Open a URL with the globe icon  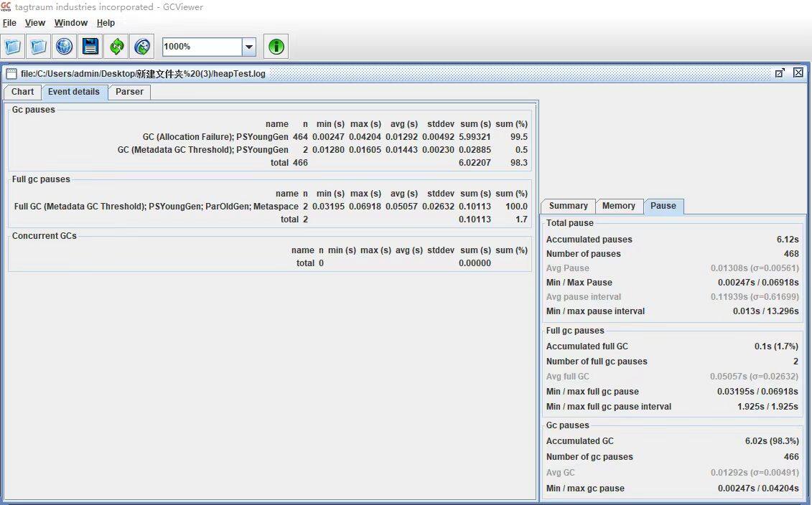point(64,47)
